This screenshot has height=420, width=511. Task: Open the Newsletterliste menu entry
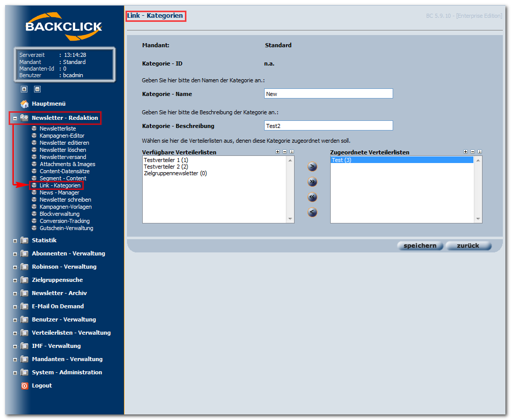coord(58,128)
